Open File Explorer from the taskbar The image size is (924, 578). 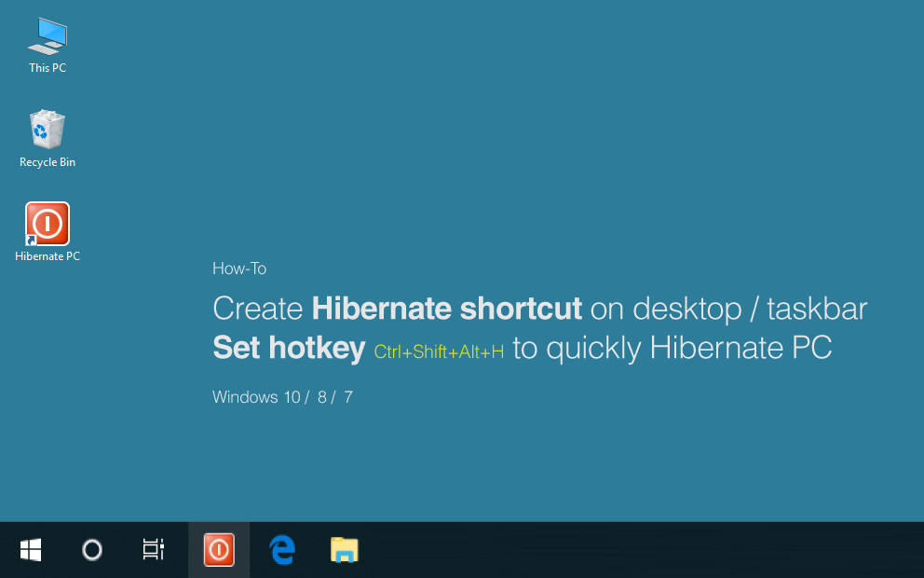point(344,550)
